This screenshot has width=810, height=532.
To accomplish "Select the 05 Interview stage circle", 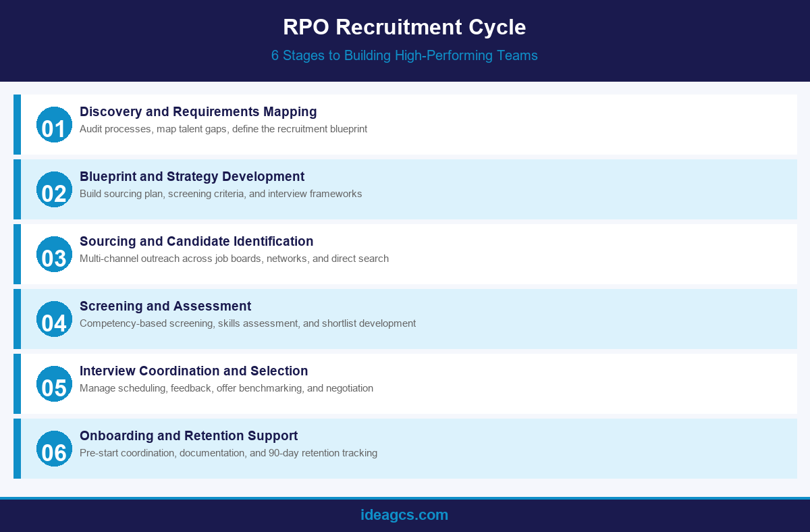I will [54, 383].
